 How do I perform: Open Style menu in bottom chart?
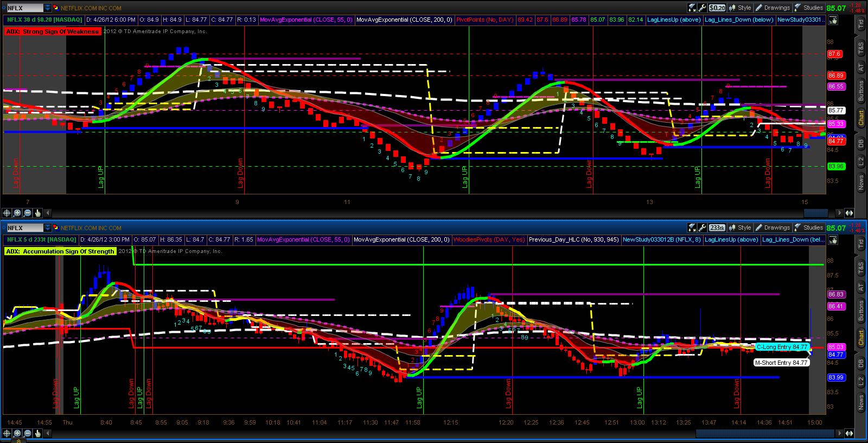(x=740, y=227)
